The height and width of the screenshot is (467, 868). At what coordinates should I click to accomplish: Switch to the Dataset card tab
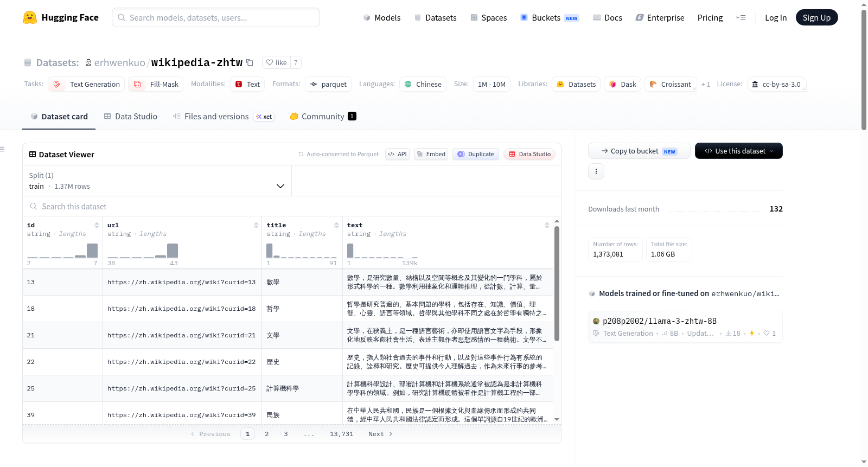tap(59, 116)
